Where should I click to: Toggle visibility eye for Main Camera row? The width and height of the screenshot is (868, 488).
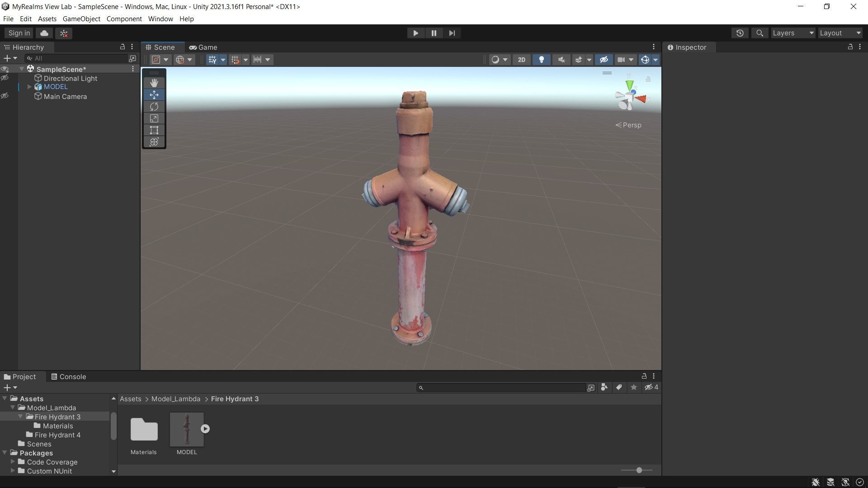(5, 96)
